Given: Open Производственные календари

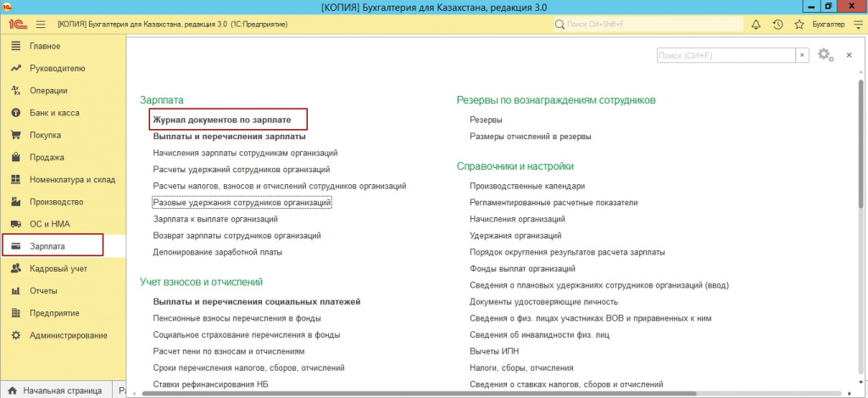Looking at the screenshot, I should (527, 186).
